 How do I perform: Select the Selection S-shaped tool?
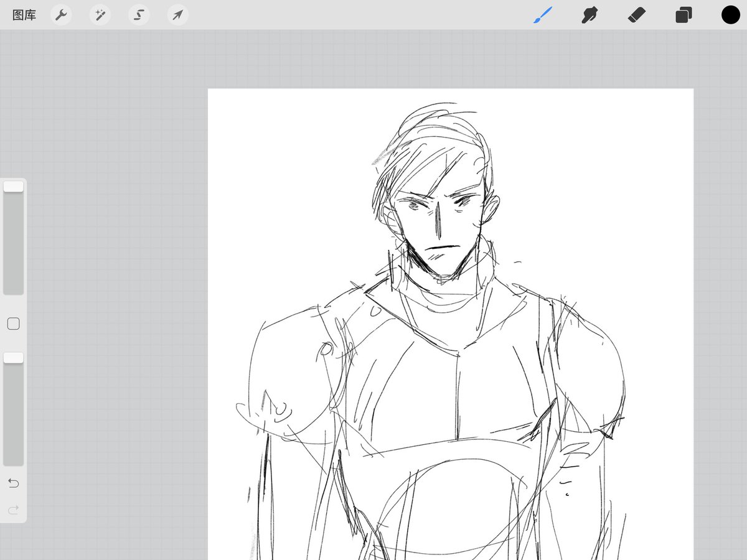point(139,15)
